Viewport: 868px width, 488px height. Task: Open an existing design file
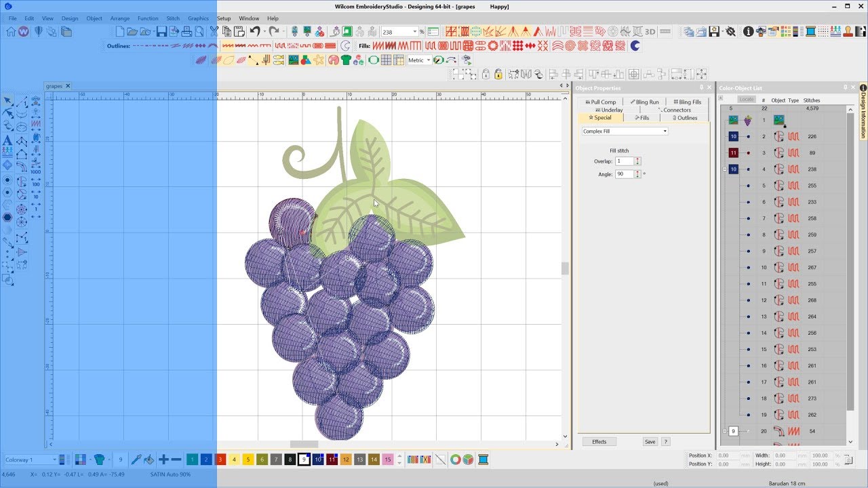click(x=132, y=31)
